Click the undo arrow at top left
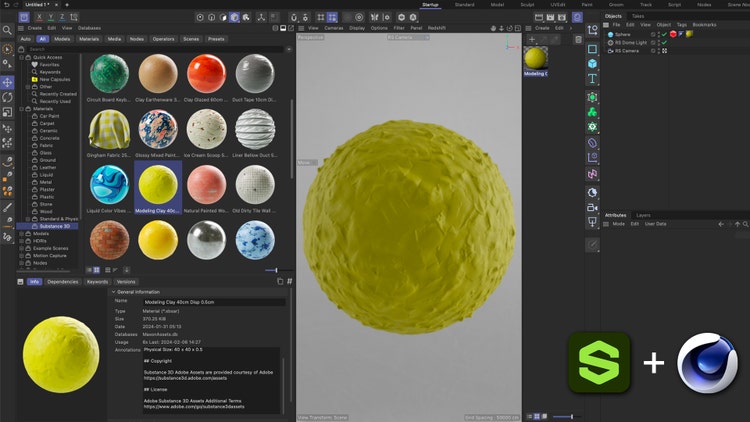This screenshot has height=422, width=750. pyautogui.click(x=6, y=4)
